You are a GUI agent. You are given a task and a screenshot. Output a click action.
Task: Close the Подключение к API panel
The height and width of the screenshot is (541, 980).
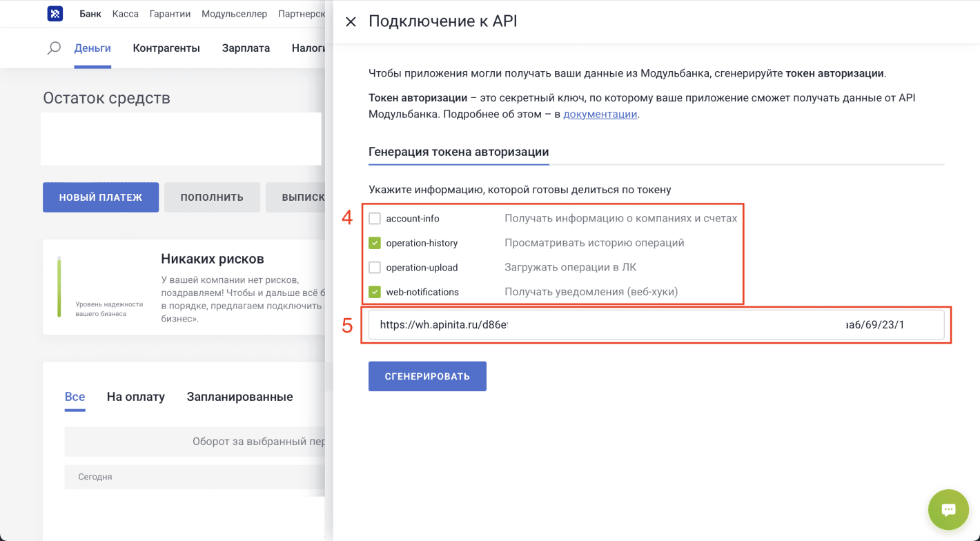point(351,21)
